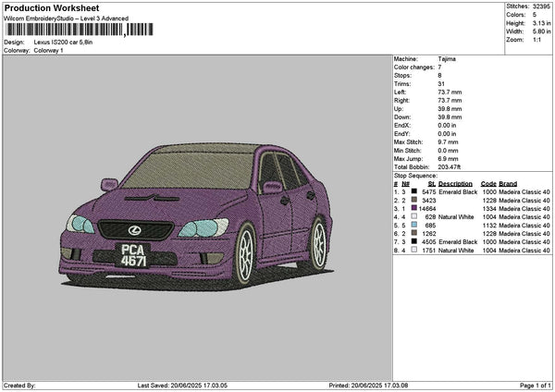This screenshot has height=392, width=555.
Task: Click the 'Last Saved: 20/06/2025 17.03.05' footer text
Action: pyautogui.click(x=182, y=386)
